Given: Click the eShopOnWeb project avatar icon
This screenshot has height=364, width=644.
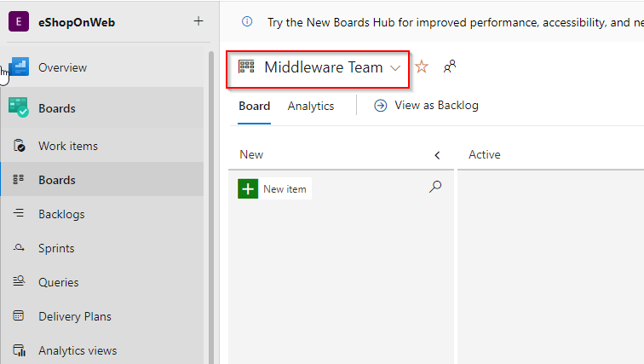Looking at the screenshot, I should click(x=19, y=22).
